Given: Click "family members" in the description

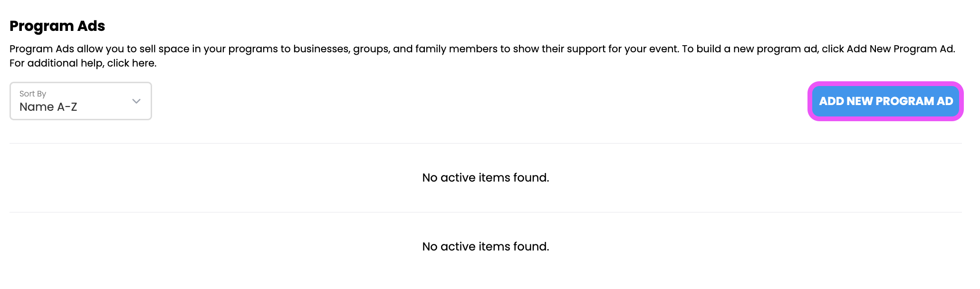Looking at the screenshot, I should tap(456, 49).
